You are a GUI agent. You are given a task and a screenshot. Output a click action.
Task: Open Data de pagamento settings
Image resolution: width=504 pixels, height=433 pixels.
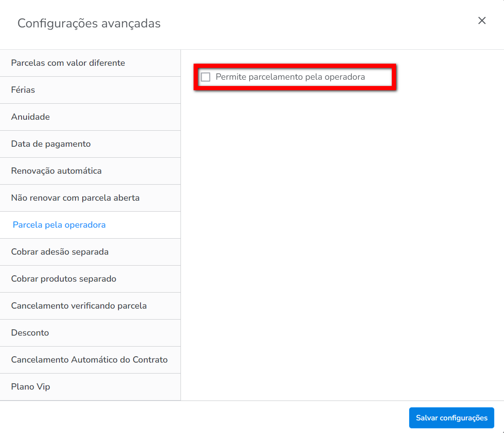(51, 144)
